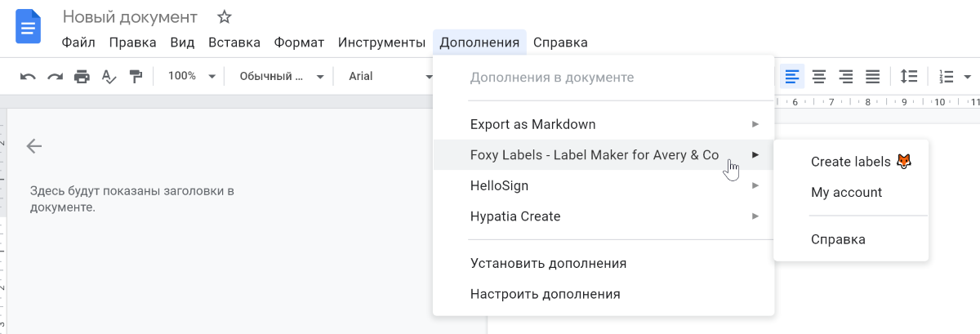Select the paint format roller icon

pyautogui.click(x=136, y=77)
